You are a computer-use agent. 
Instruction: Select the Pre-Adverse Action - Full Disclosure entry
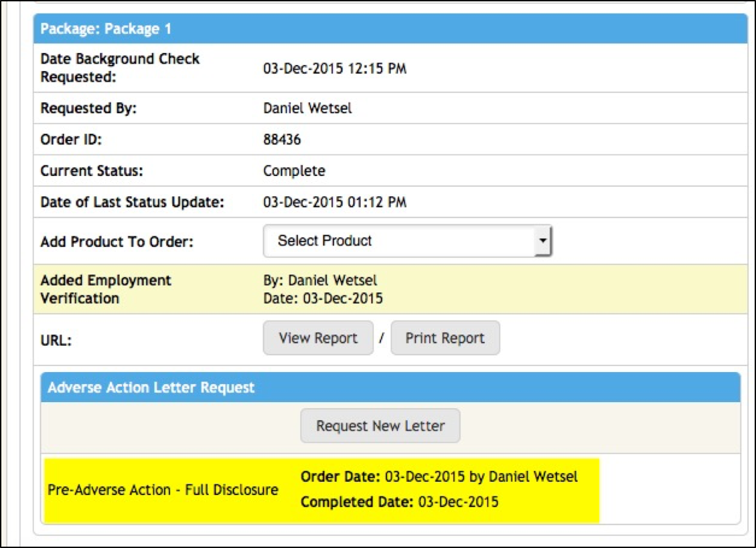(163, 490)
